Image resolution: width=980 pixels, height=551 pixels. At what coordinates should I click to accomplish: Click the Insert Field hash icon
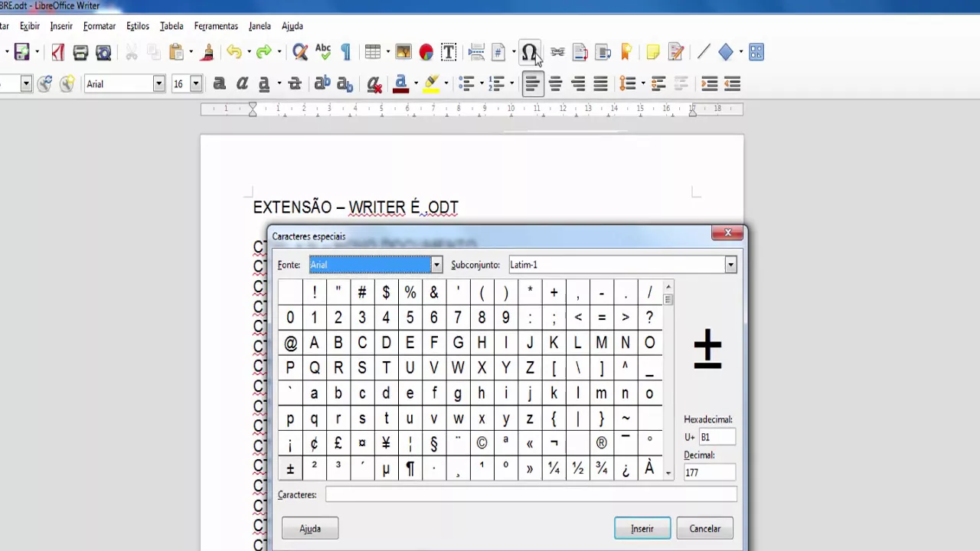[x=498, y=52]
